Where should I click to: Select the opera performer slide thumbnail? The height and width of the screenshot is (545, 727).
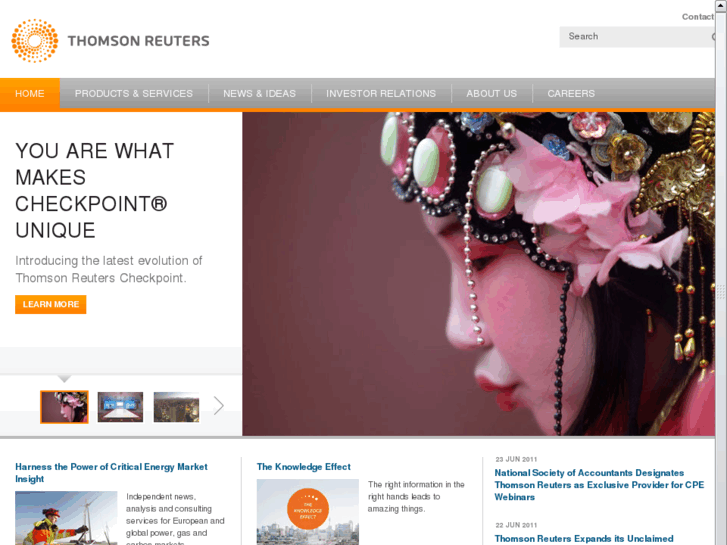pyautogui.click(x=64, y=407)
